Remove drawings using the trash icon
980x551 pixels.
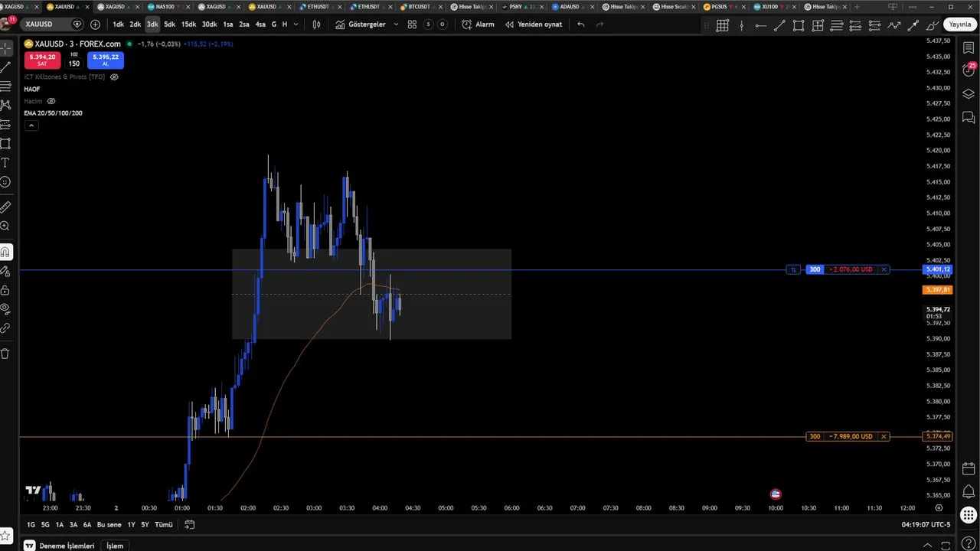[x=5, y=354]
